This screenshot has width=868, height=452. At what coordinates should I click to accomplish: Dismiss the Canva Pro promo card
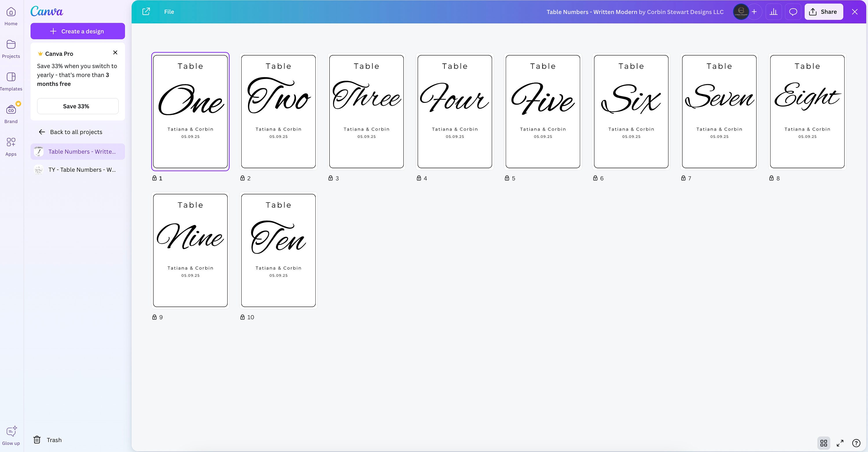(115, 52)
